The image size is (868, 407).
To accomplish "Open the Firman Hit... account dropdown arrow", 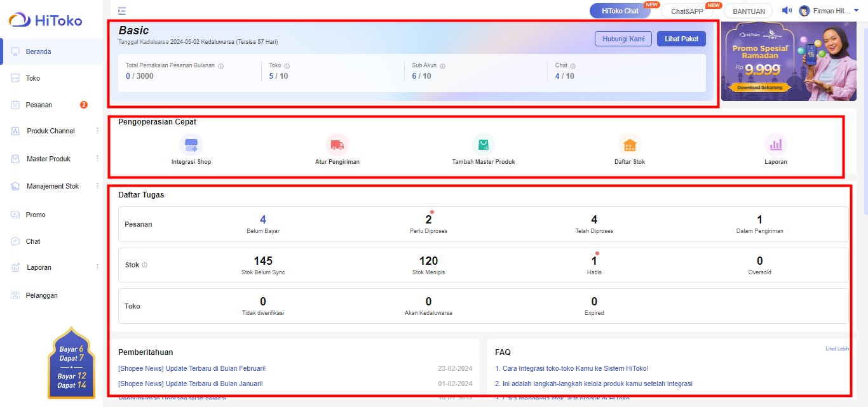I will (x=856, y=10).
